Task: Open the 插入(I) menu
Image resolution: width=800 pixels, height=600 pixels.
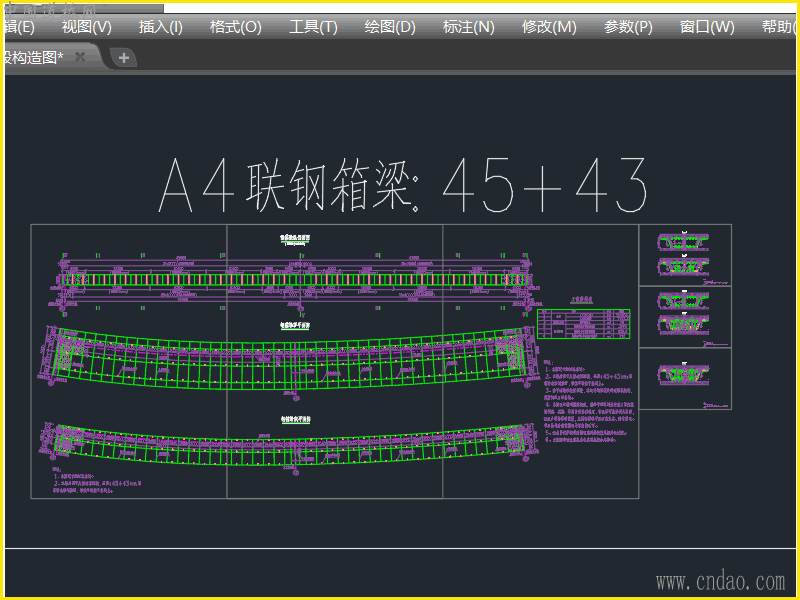Action: [161, 27]
